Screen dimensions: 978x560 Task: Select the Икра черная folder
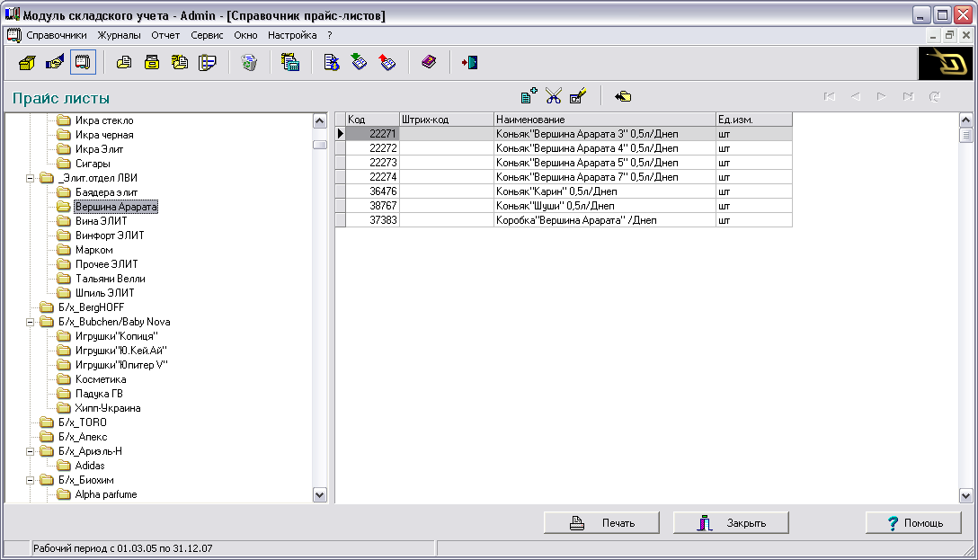[104, 135]
